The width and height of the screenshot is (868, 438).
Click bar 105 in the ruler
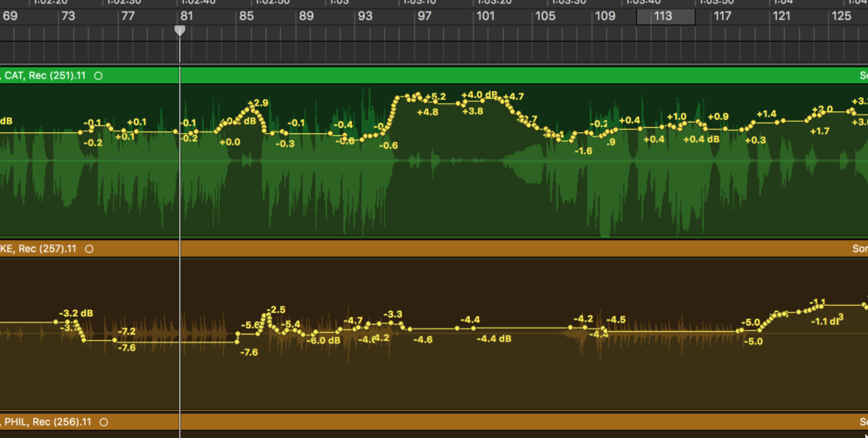tap(545, 16)
